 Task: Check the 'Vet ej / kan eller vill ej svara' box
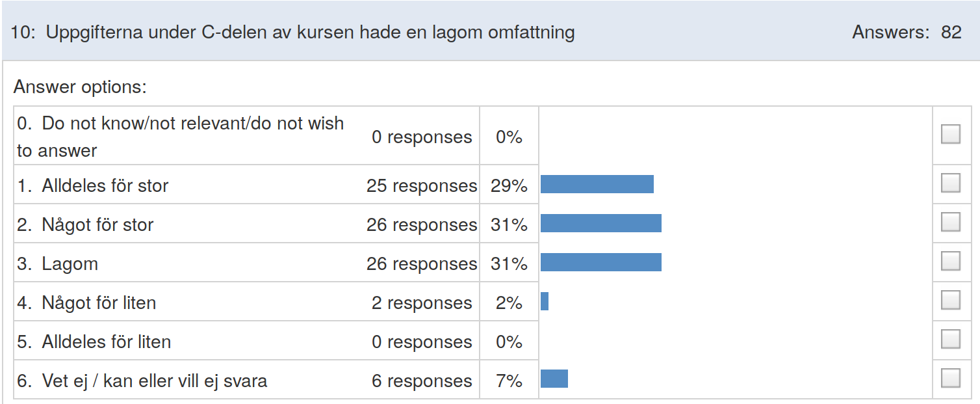(951, 379)
